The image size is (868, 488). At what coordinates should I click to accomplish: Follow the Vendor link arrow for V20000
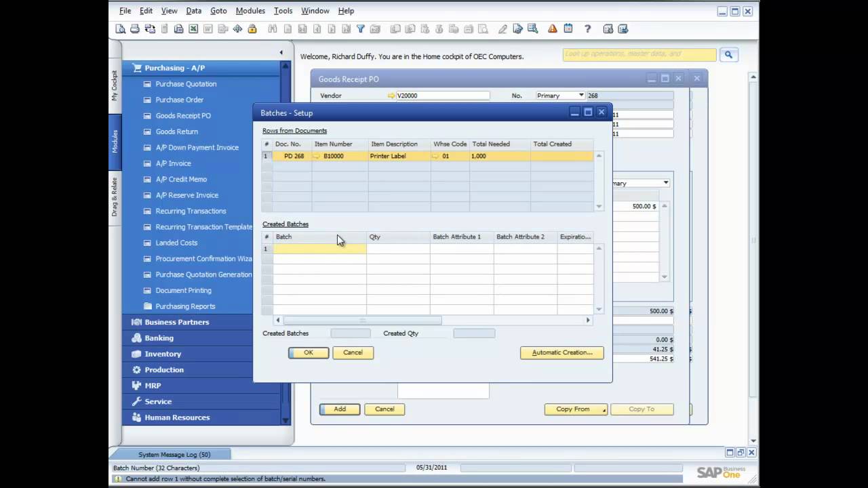point(391,96)
